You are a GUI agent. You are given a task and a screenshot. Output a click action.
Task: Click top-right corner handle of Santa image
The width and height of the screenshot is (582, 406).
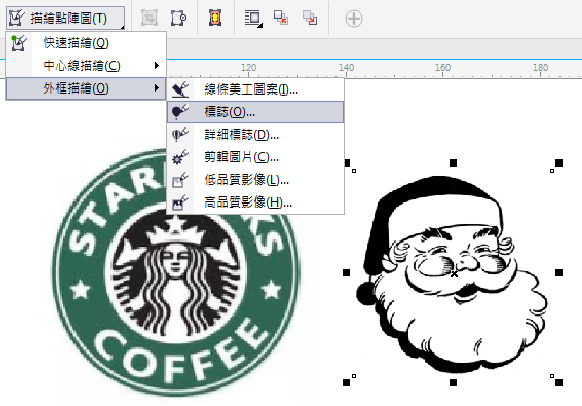pos(559,163)
